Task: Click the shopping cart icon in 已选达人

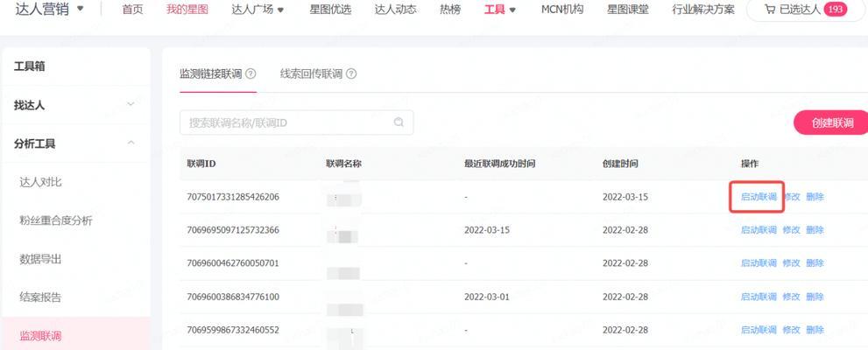Action: point(770,10)
